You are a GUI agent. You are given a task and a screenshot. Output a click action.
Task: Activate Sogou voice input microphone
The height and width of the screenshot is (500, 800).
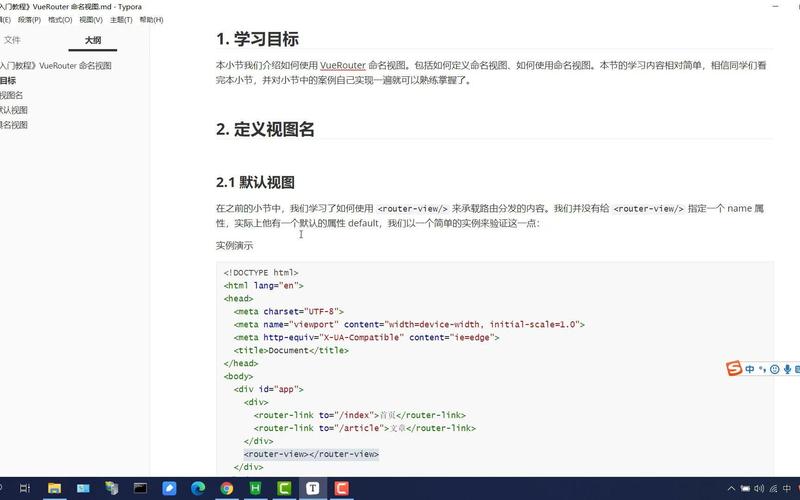(x=787, y=369)
